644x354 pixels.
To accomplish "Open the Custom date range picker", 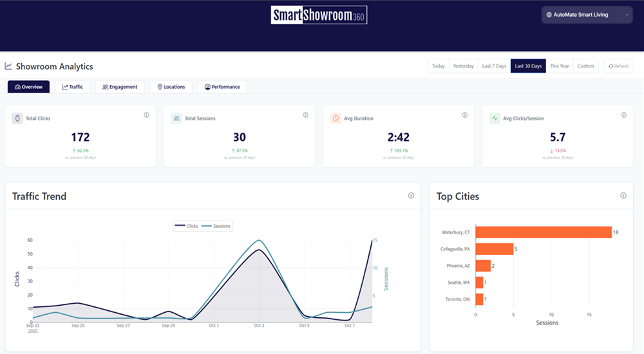I will pos(585,66).
